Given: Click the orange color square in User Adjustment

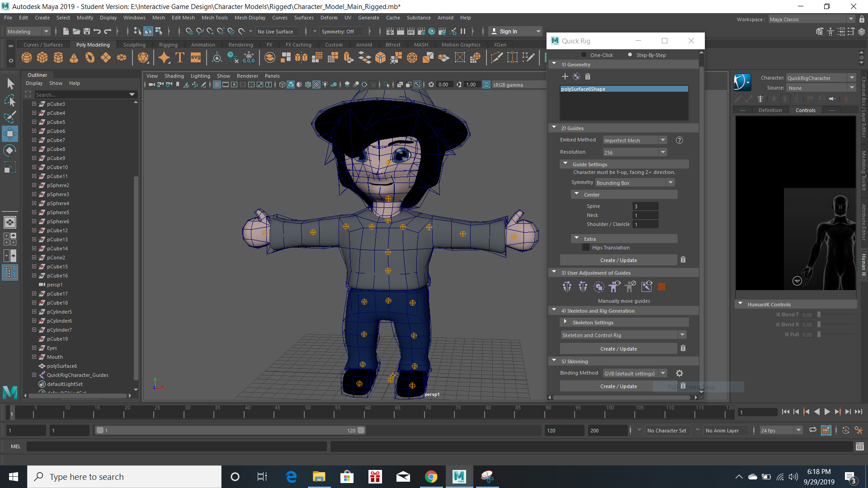Looking at the screenshot, I should (x=661, y=287).
